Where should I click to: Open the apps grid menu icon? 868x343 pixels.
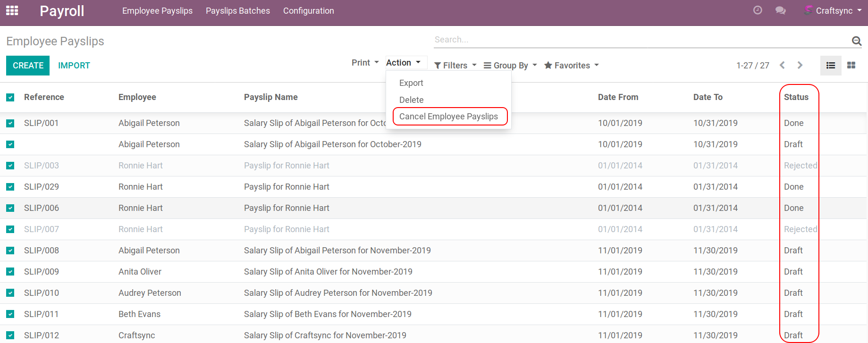click(x=12, y=10)
